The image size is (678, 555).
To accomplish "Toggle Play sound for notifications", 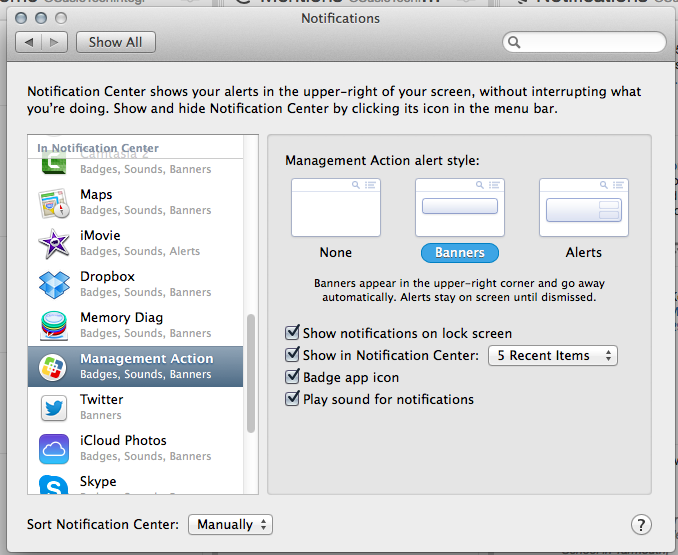I will 292,399.
